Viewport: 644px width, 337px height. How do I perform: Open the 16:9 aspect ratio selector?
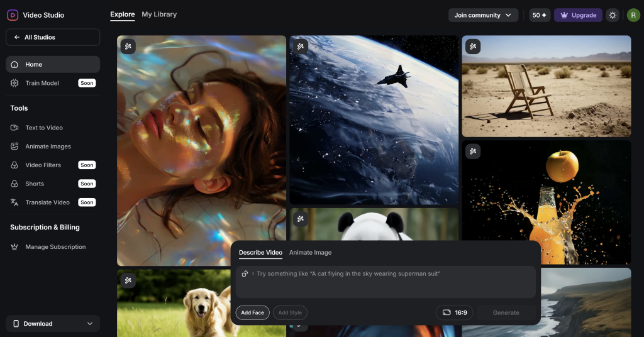click(454, 312)
